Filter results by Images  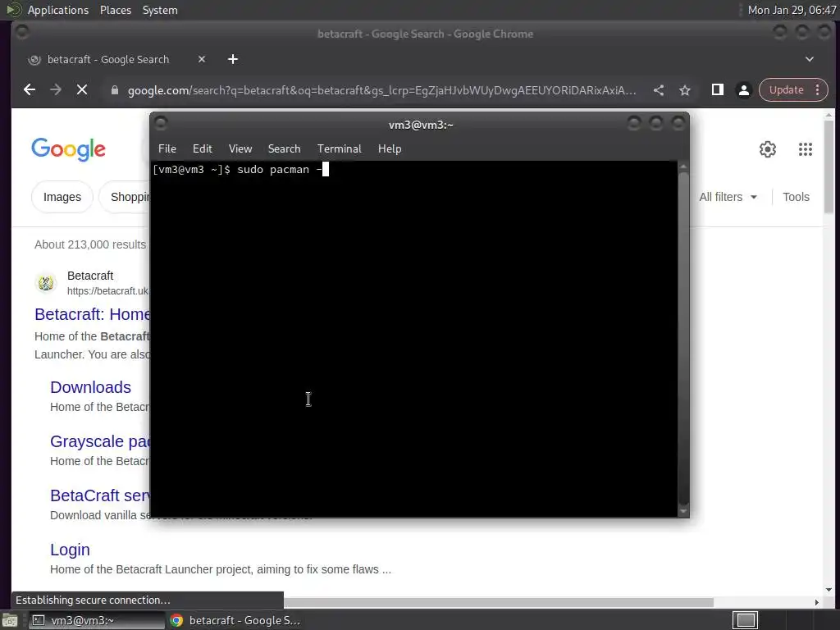[62, 197]
